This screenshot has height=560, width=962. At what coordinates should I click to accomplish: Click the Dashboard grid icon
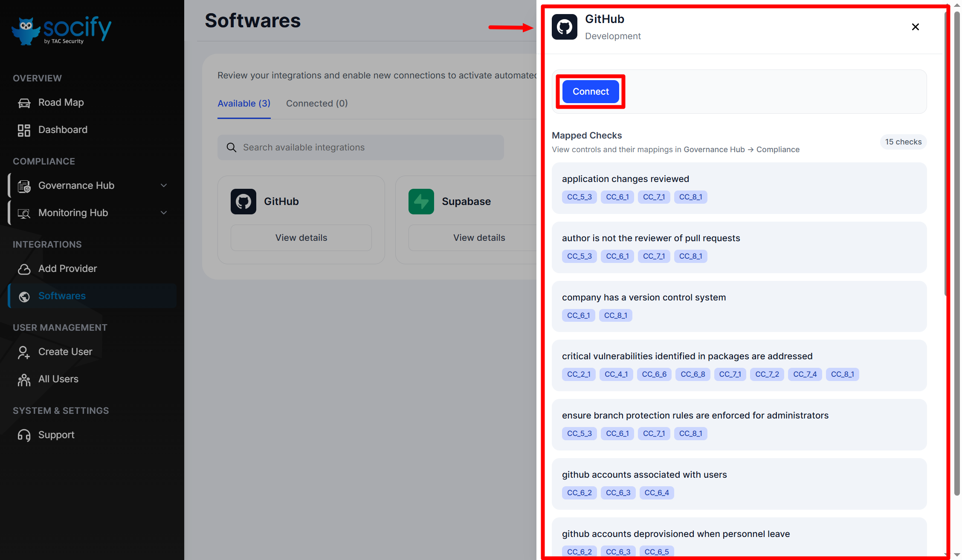24,130
